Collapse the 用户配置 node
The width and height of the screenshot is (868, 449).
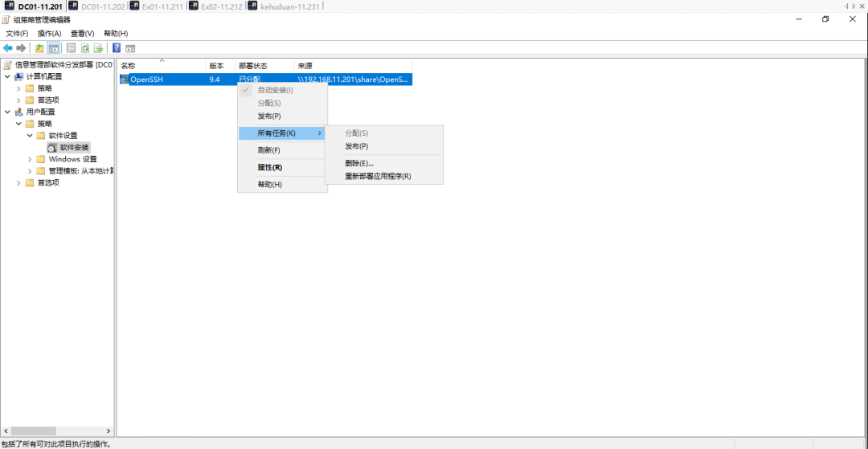(x=7, y=112)
